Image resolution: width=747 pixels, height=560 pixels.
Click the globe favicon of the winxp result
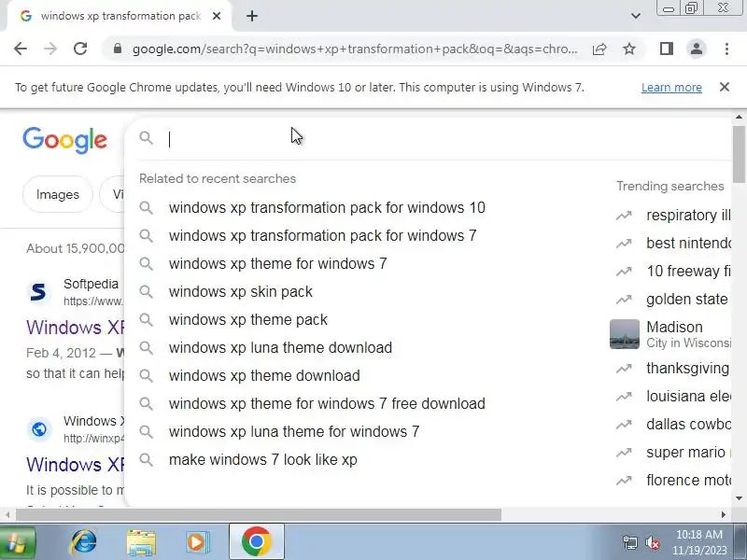[38, 429]
